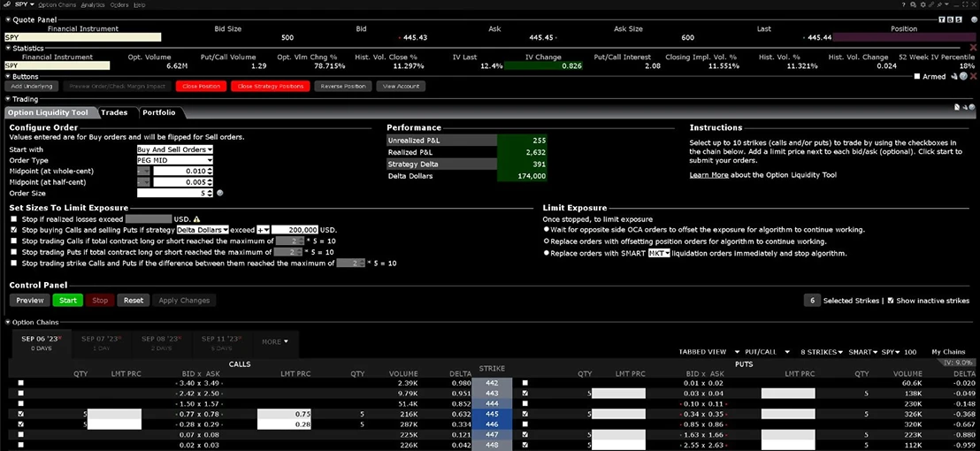980x451 pixels.
Task: Open the help question mark icon
Action: 904,4
